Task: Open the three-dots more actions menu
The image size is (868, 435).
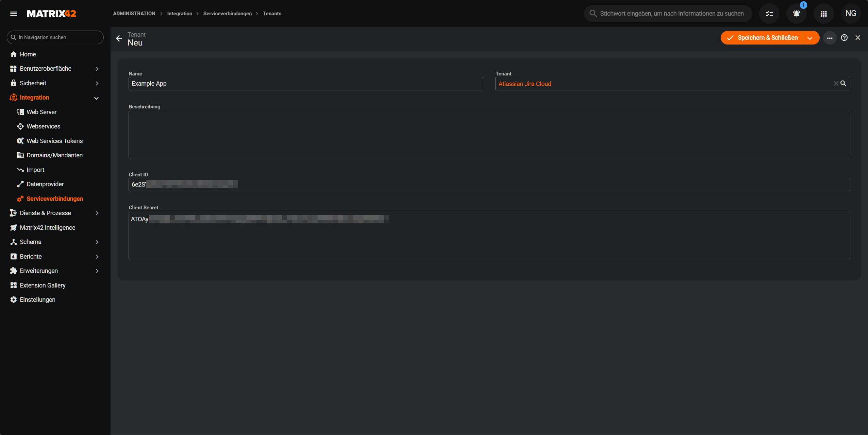Action: [830, 38]
